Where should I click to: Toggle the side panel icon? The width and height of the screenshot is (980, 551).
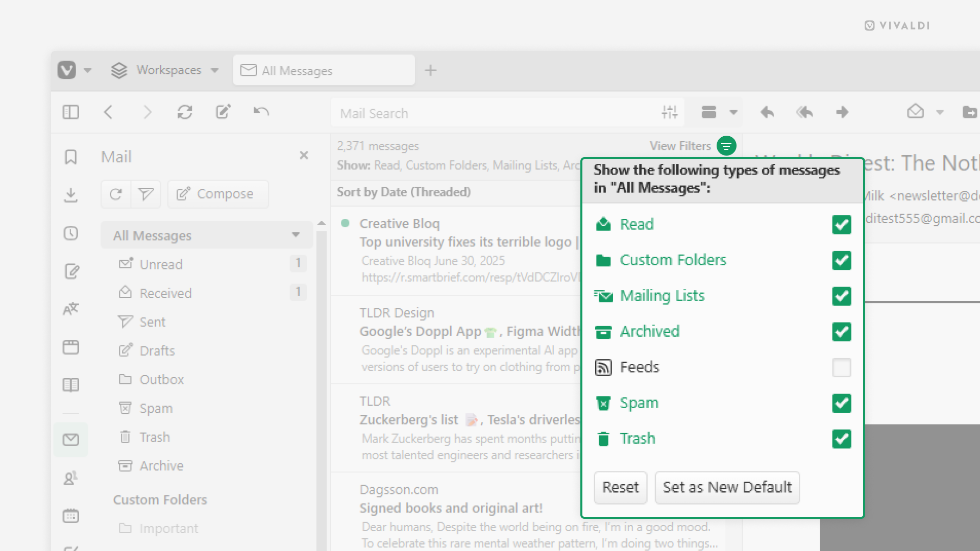click(71, 112)
